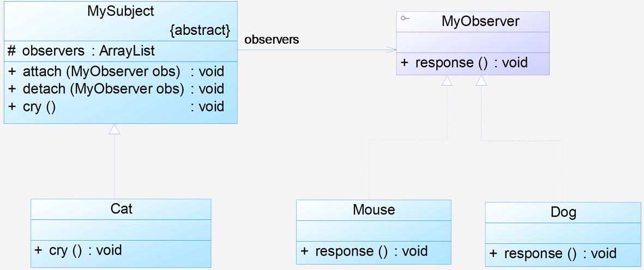Select the MySubject class title
Viewport: 644px width, 270px height.
pyautogui.click(x=121, y=11)
